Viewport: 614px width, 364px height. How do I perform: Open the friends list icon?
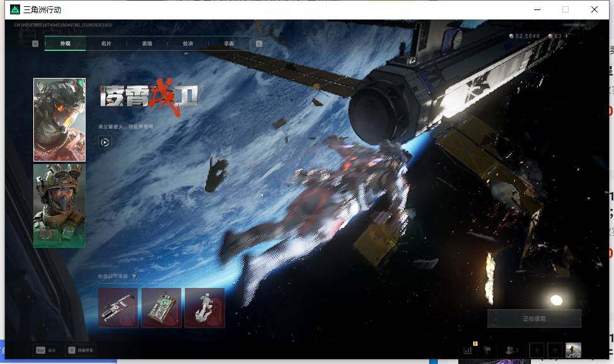512,350
